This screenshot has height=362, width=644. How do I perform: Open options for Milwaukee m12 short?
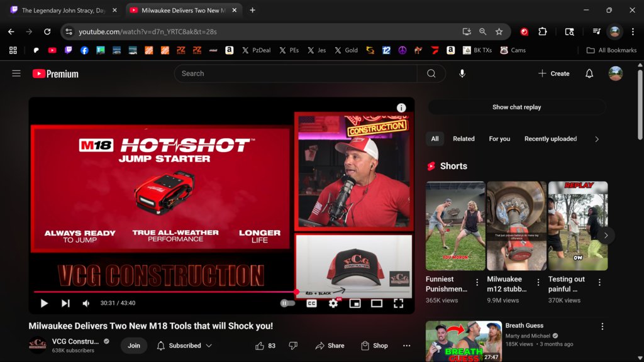click(x=538, y=282)
